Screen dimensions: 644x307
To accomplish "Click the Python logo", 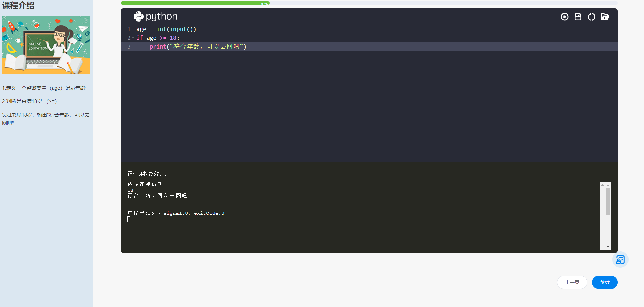I will [139, 16].
